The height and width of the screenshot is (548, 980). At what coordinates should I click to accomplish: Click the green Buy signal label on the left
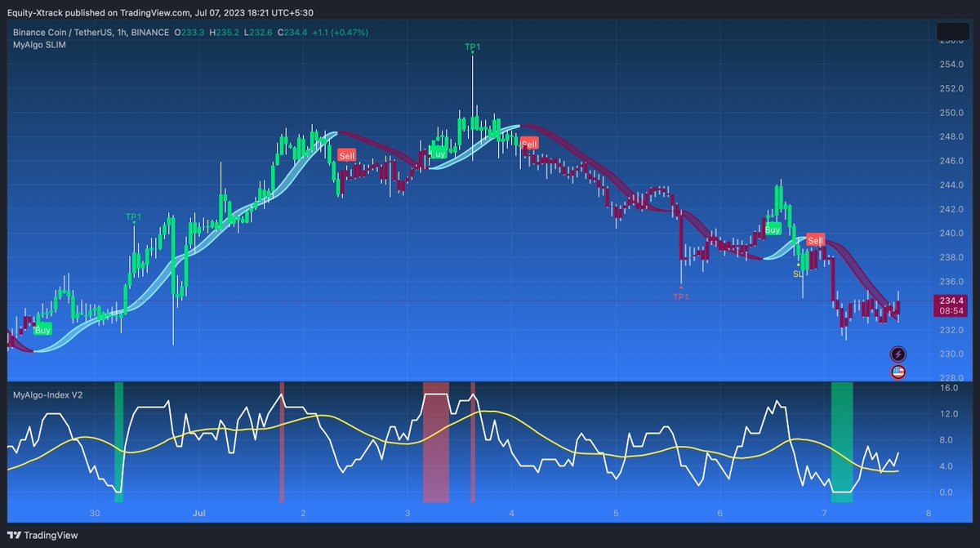click(42, 329)
